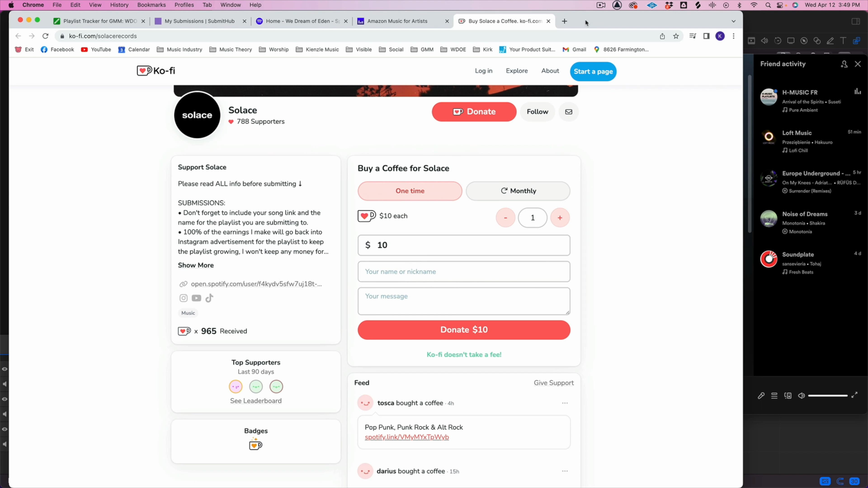Open options menu on tosca's feed post
This screenshot has width=868, height=488.
[565, 403]
